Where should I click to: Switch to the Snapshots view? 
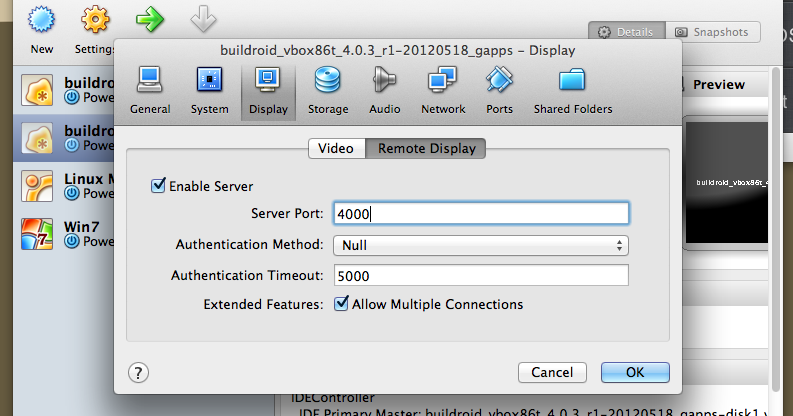pyautogui.click(x=713, y=32)
